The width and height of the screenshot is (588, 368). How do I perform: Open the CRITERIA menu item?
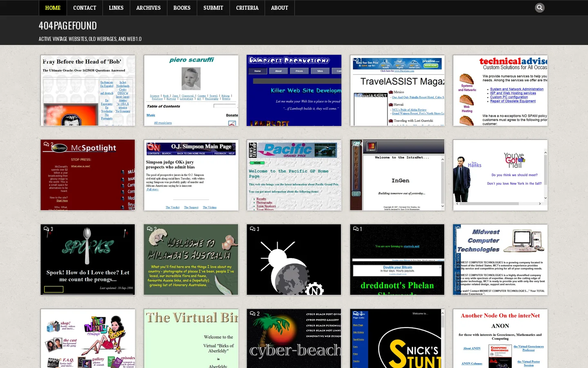point(247,8)
